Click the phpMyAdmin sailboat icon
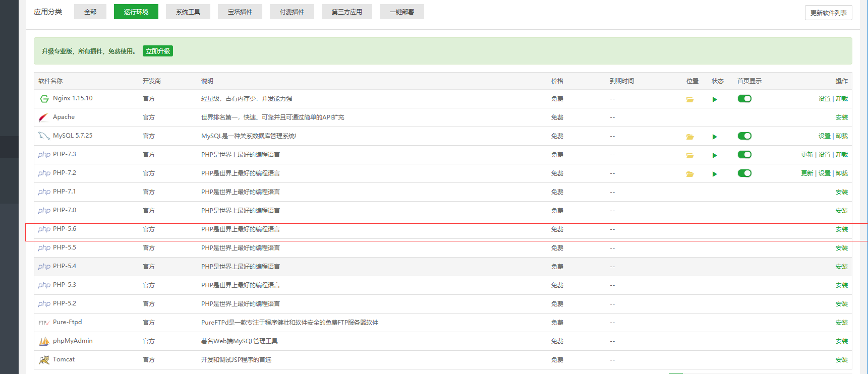Screen dimensions: 868x374 (44, 341)
